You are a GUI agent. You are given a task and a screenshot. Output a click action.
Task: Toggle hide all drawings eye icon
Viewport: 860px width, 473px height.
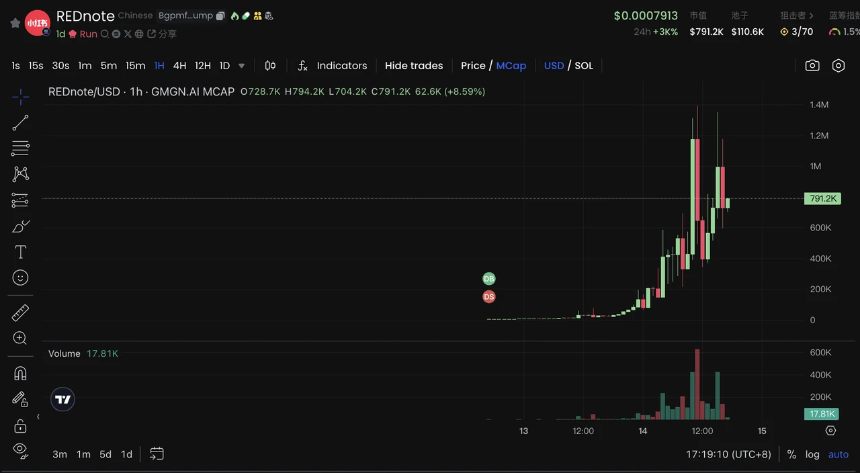coord(20,451)
